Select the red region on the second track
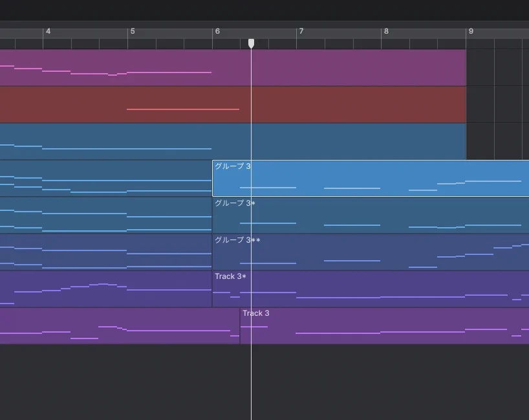This screenshot has width=529, height=420. click(233, 104)
